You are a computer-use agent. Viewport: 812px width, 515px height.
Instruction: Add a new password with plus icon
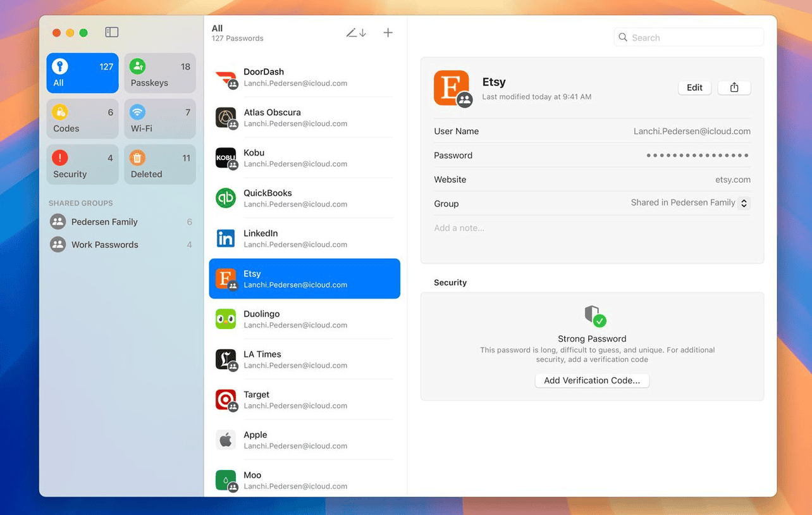tap(388, 33)
